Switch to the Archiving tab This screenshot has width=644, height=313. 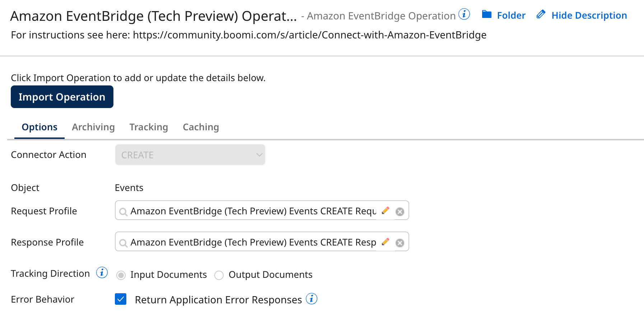coord(93,127)
